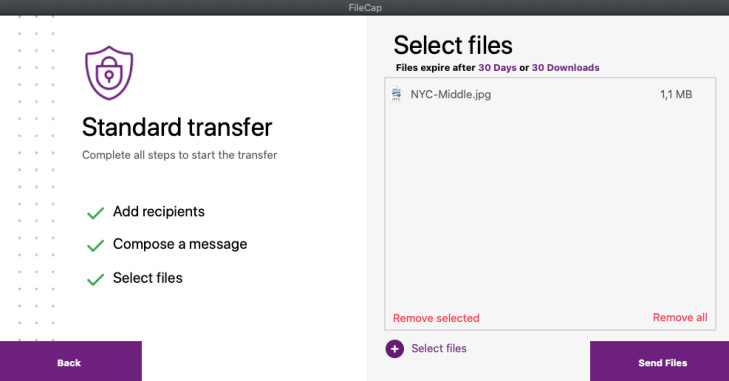Click the FileCap window title

(x=365, y=7)
